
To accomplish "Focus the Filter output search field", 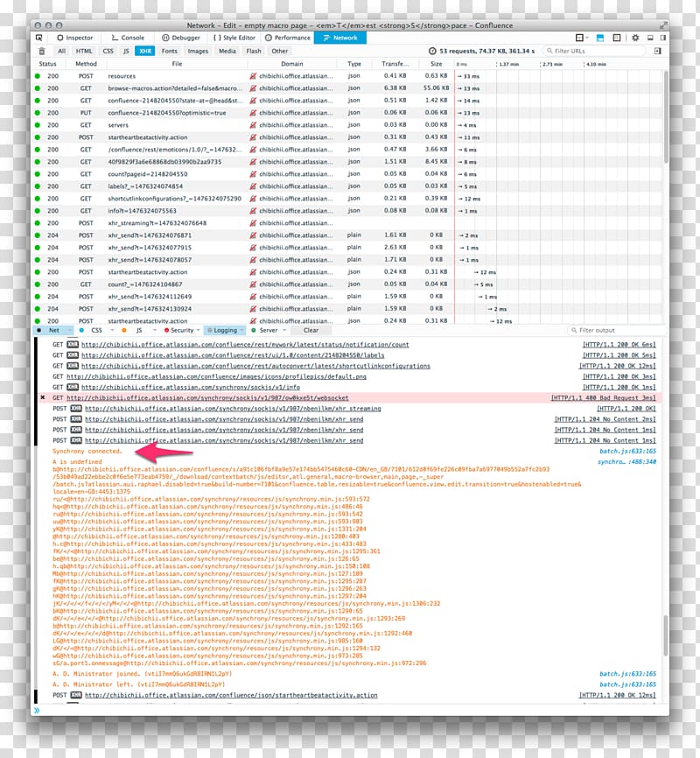I will click(617, 330).
